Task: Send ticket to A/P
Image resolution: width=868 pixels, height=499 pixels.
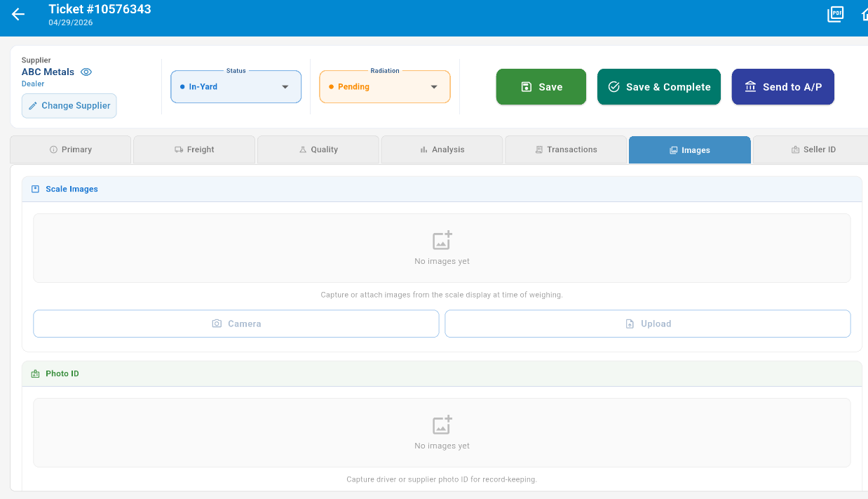Action: pos(783,87)
